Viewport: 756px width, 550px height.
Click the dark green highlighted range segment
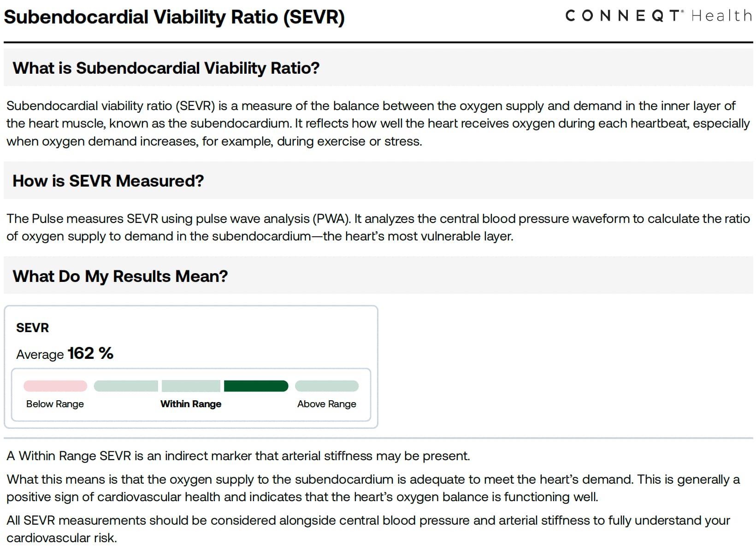pos(256,386)
